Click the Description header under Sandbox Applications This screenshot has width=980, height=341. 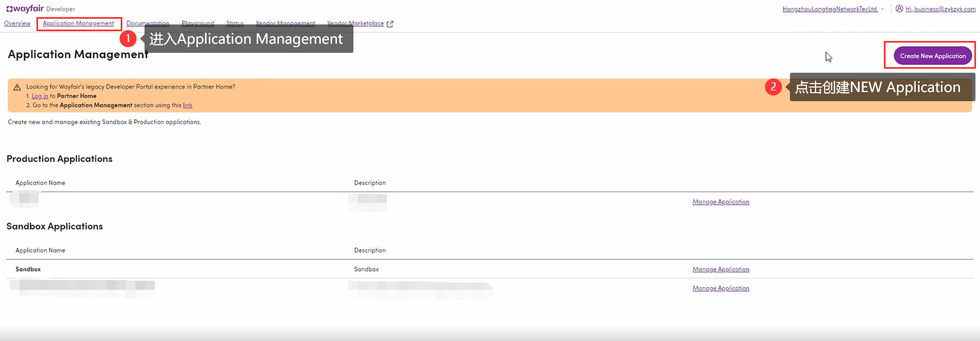coord(370,251)
